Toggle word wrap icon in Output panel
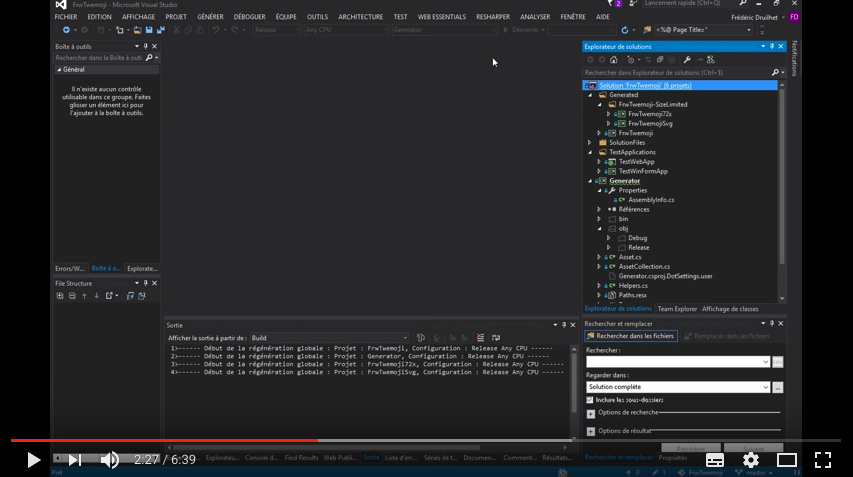 click(x=496, y=338)
